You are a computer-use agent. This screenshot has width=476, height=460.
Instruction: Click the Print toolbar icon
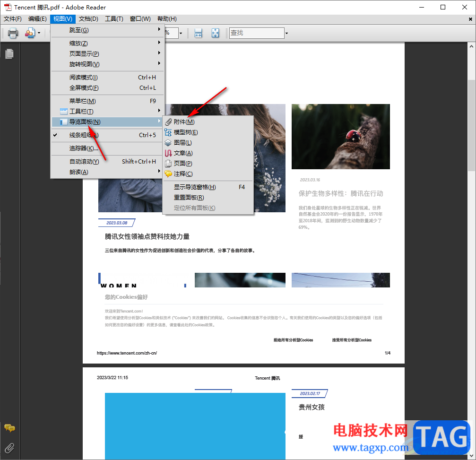(x=13, y=33)
